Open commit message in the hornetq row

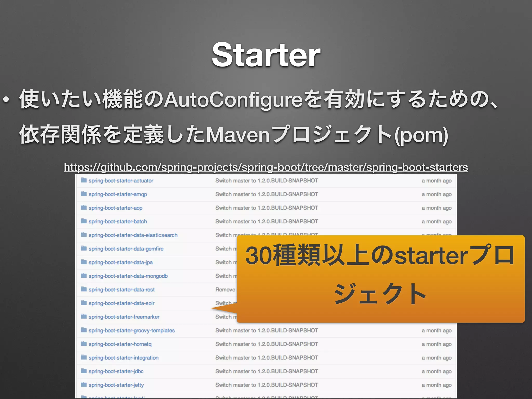(267, 344)
